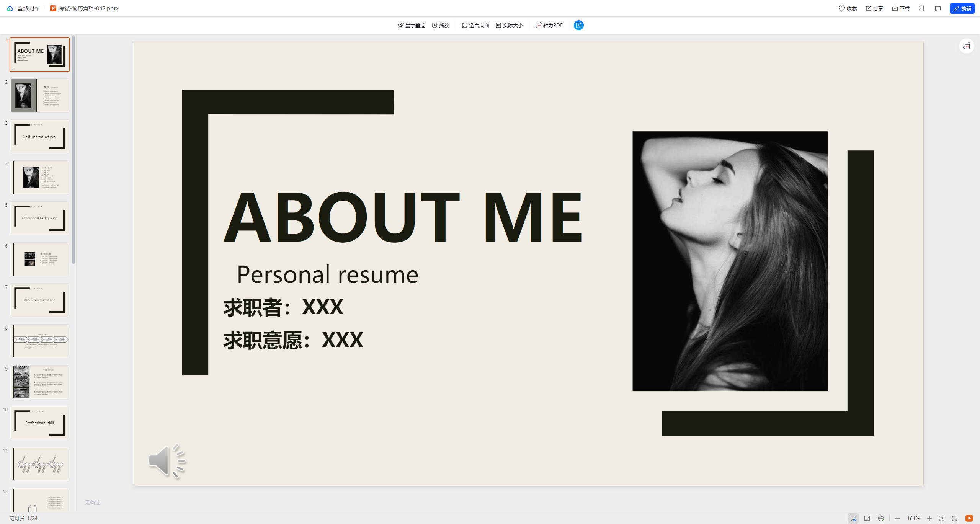Click the zoom out minus icon

[x=897, y=518]
